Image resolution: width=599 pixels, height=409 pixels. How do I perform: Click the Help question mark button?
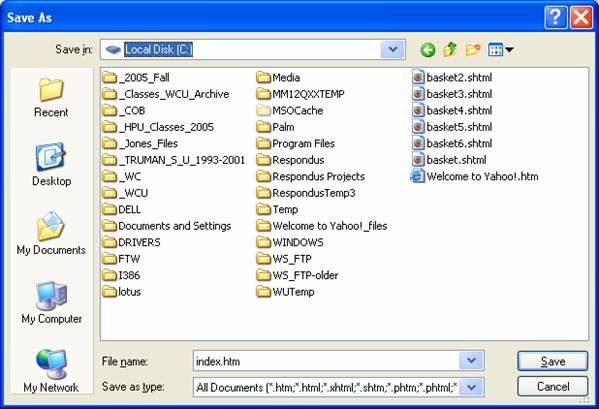556,17
